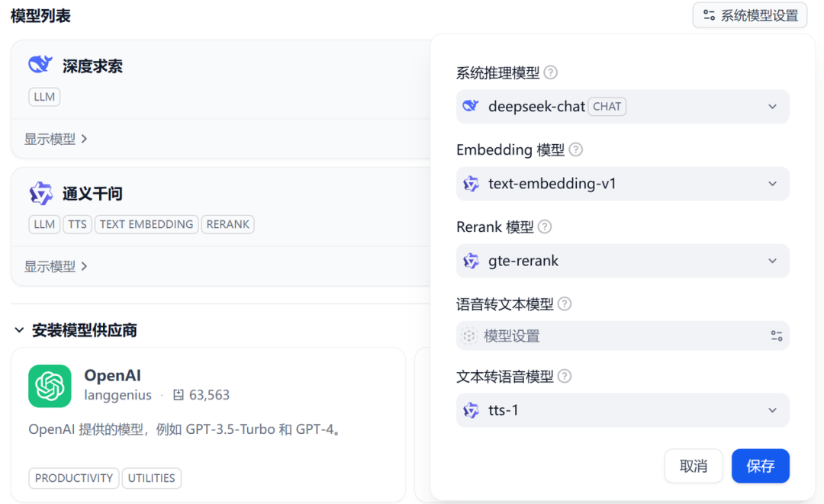This screenshot has width=824, height=504.
Task: Click the TEXT EMBEDDING tag
Action: pos(146,224)
